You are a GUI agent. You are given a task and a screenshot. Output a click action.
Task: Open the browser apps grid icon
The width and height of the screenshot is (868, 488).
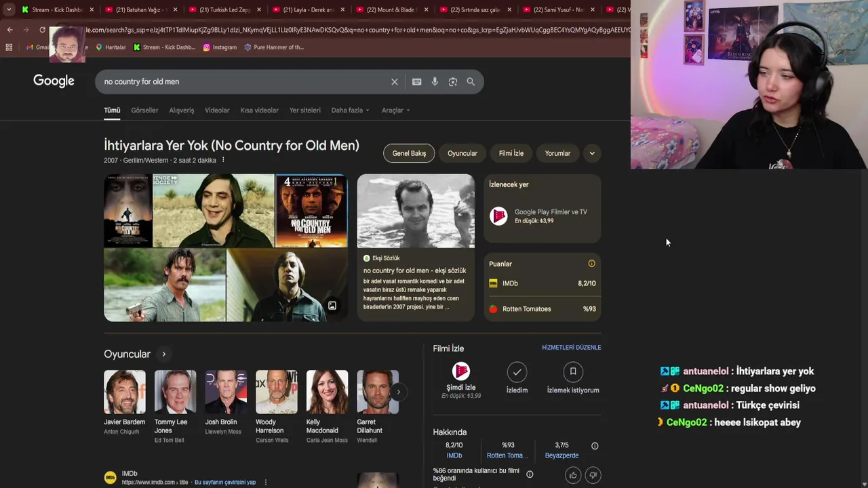click(9, 47)
